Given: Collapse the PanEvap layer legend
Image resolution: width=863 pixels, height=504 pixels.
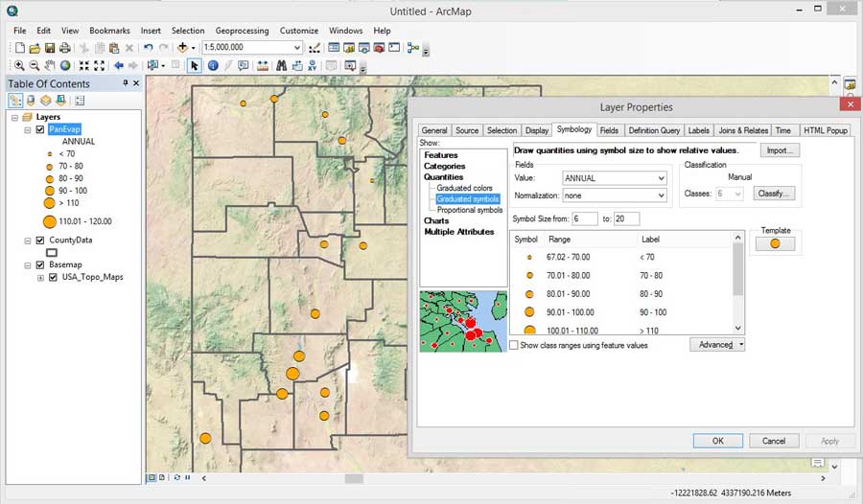Looking at the screenshot, I should (x=28, y=130).
